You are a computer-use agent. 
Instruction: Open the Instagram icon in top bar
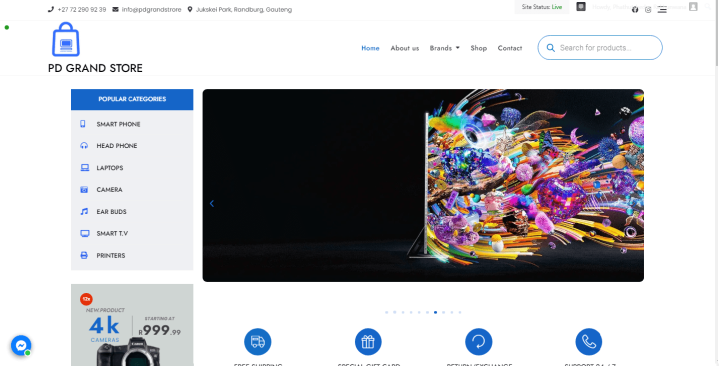(x=648, y=10)
